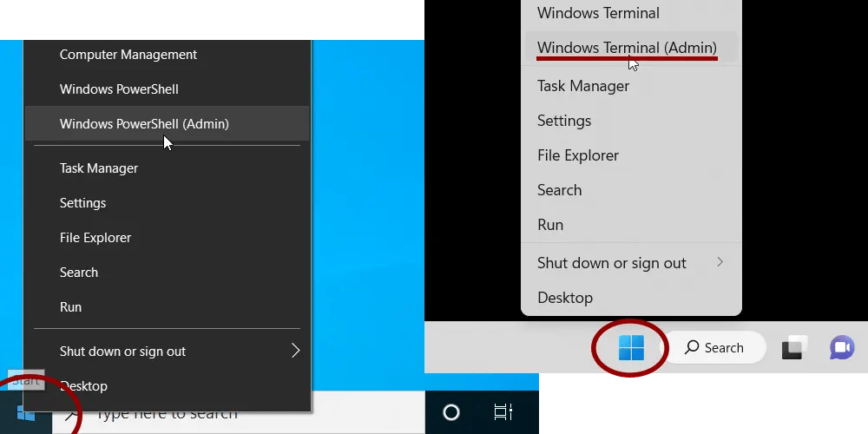
Task: Open Task View on the Windows 11 taskbar
Action: click(x=794, y=348)
